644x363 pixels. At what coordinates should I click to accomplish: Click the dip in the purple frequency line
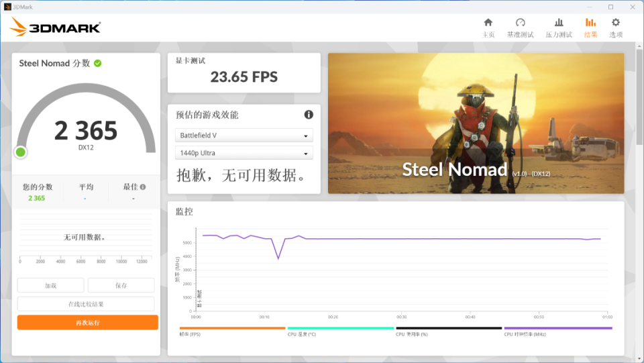[x=278, y=258]
